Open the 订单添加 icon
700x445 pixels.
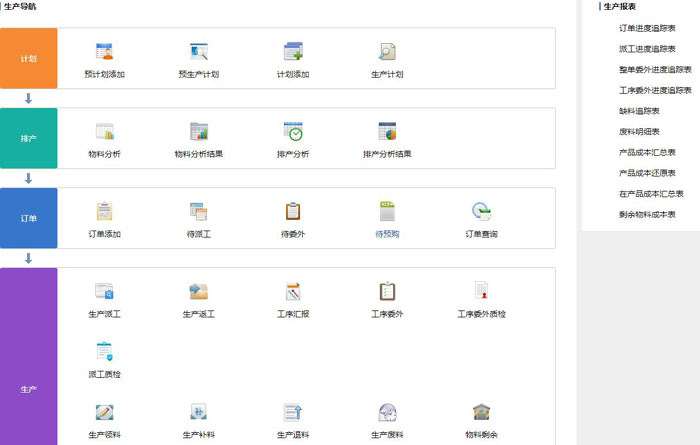104,212
